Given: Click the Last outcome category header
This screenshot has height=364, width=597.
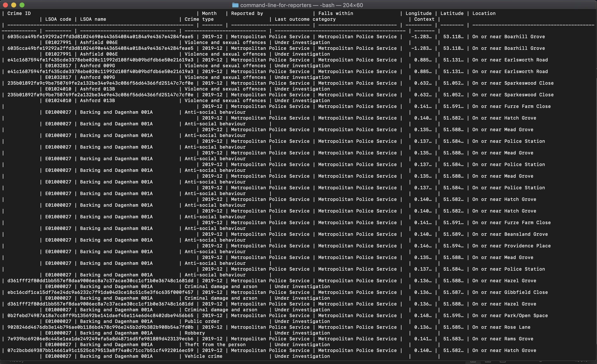Looking at the screenshot, I should (x=305, y=19).
